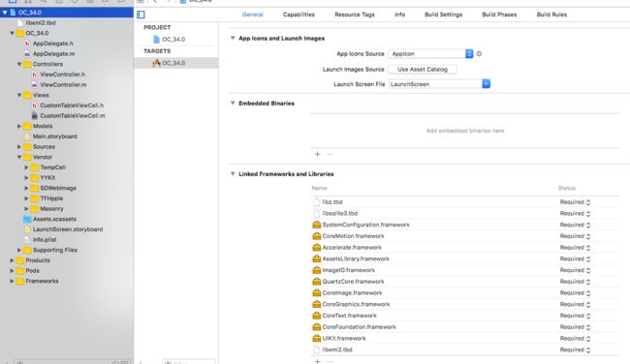
Task: Collapse the Vendor folder
Action: (18, 157)
